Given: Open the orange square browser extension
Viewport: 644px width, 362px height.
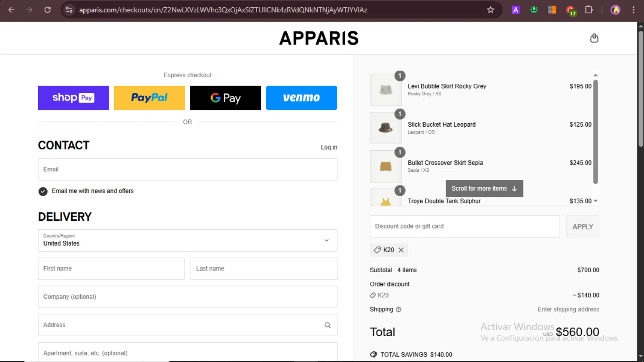Looking at the screenshot, I should 552,10.
